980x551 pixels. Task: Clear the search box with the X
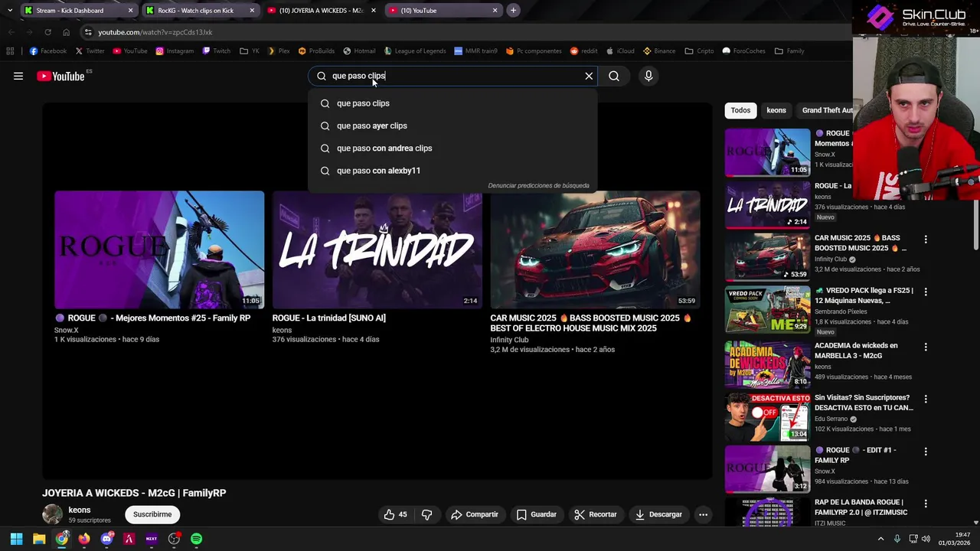[589, 76]
